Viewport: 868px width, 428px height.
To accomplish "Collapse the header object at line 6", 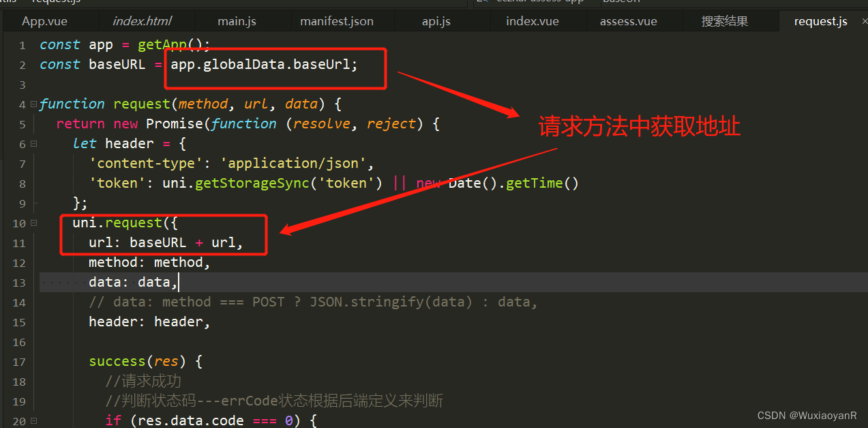I will (33, 143).
